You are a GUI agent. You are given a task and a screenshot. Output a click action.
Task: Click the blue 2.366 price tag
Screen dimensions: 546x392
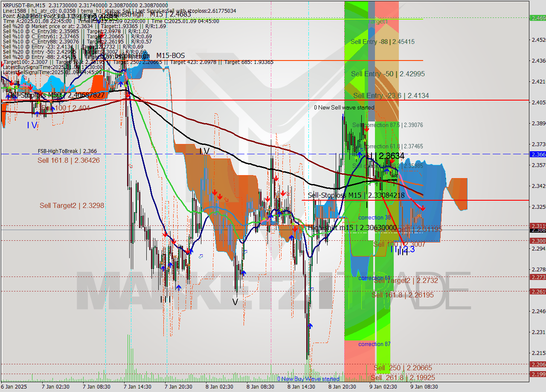[x=537, y=154]
